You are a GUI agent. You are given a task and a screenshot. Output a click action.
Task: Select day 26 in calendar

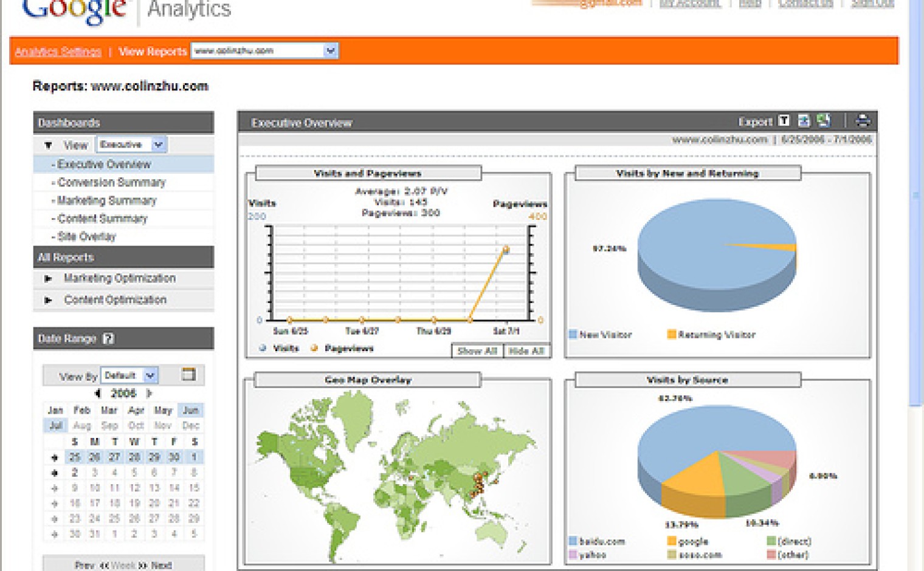[94, 457]
